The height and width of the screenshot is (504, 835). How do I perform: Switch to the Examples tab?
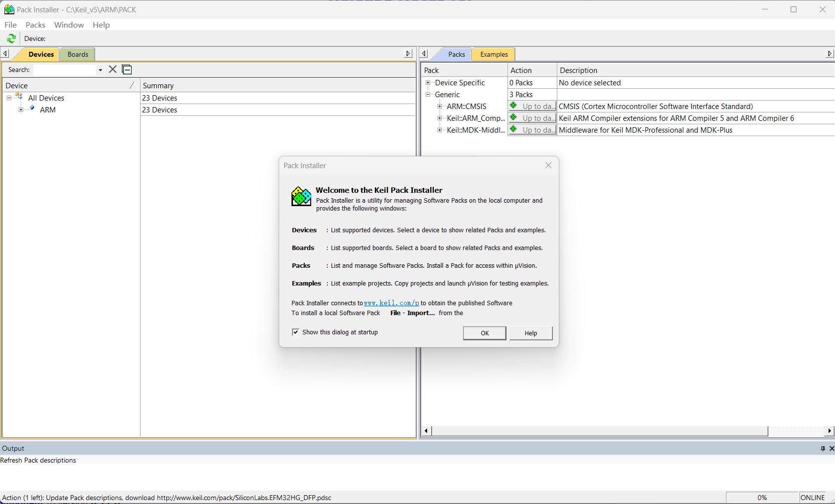(x=494, y=54)
